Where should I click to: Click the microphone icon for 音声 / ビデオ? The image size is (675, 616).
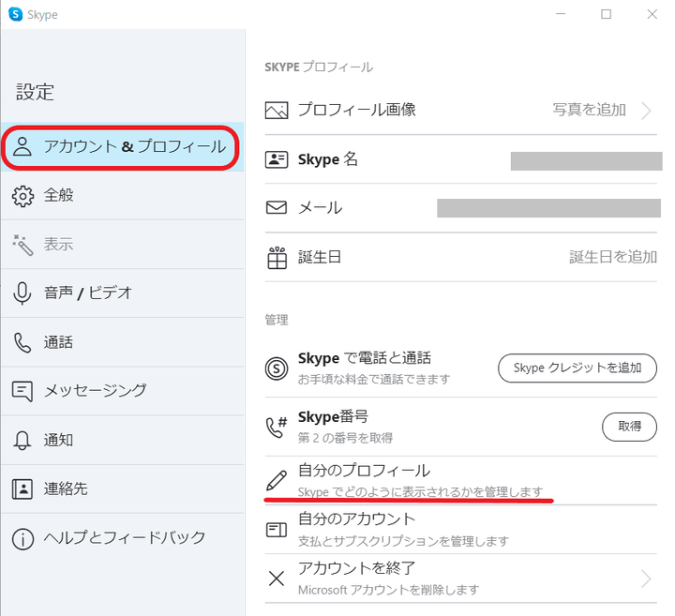point(22,293)
